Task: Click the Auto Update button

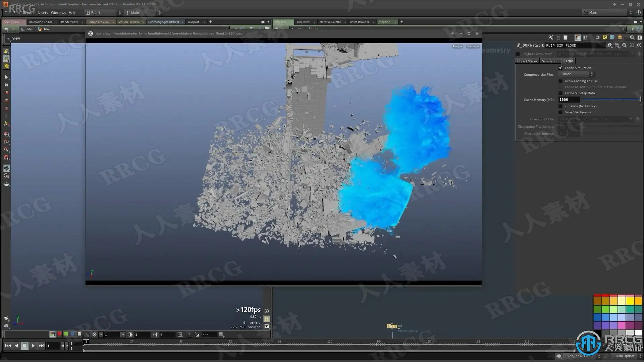Action: pyautogui.click(x=625, y=356)
